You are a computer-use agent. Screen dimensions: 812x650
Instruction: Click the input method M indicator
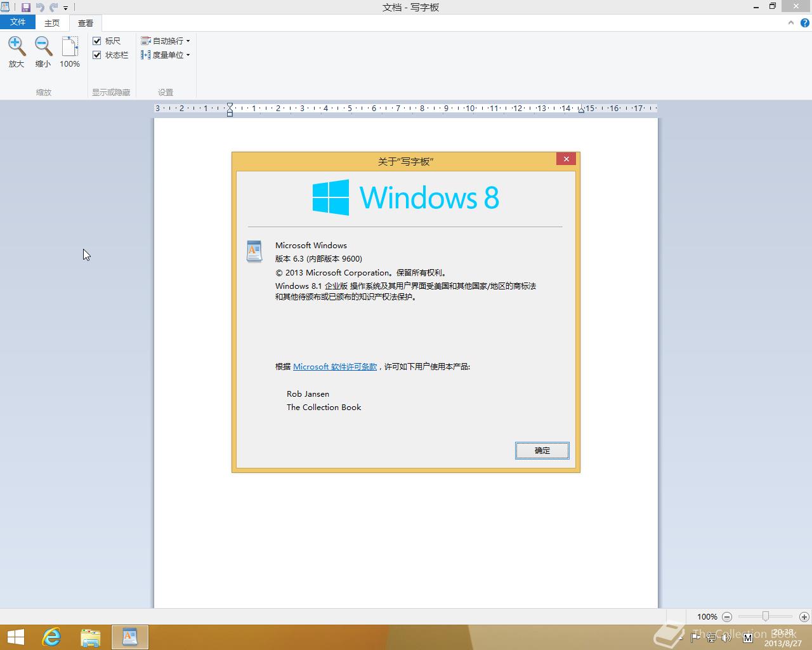(x=747, y=637)
